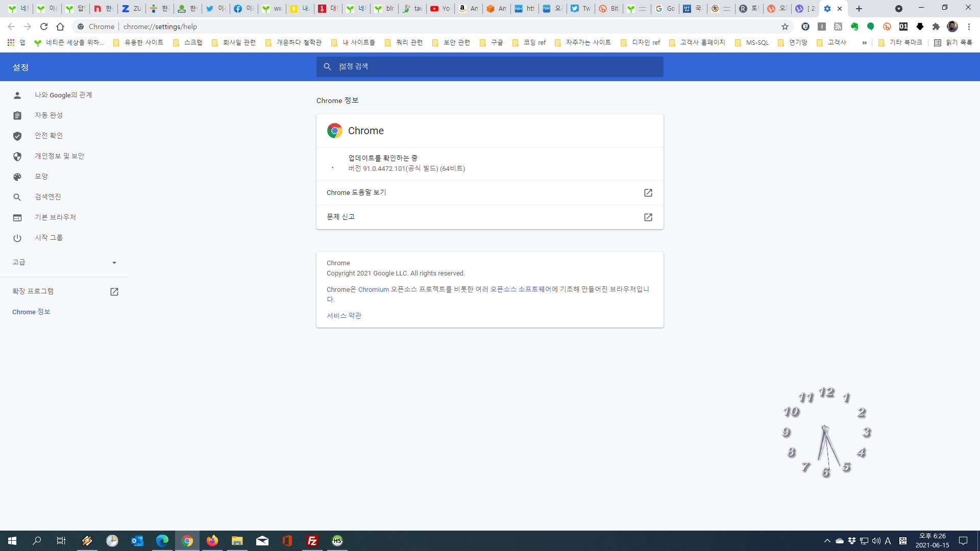Click the profile avatar icon
This screenshot has width=980, height=551.
click(952, 27)
